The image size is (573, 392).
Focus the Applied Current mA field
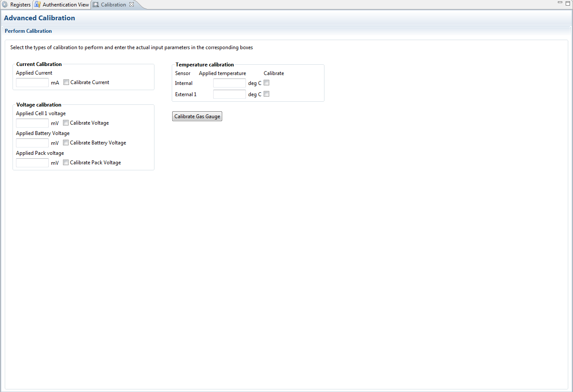pos(32,83)
